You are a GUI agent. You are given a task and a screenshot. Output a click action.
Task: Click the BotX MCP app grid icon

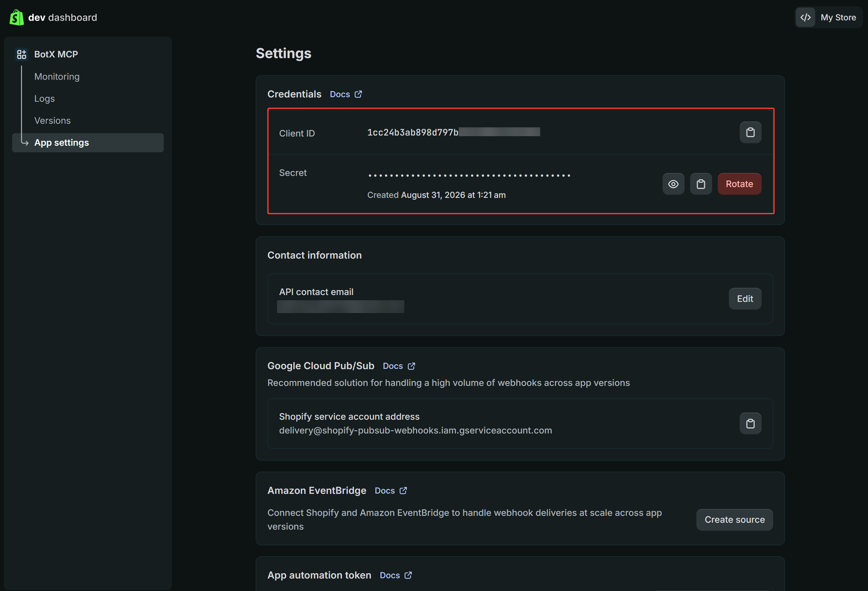(22, 54)
